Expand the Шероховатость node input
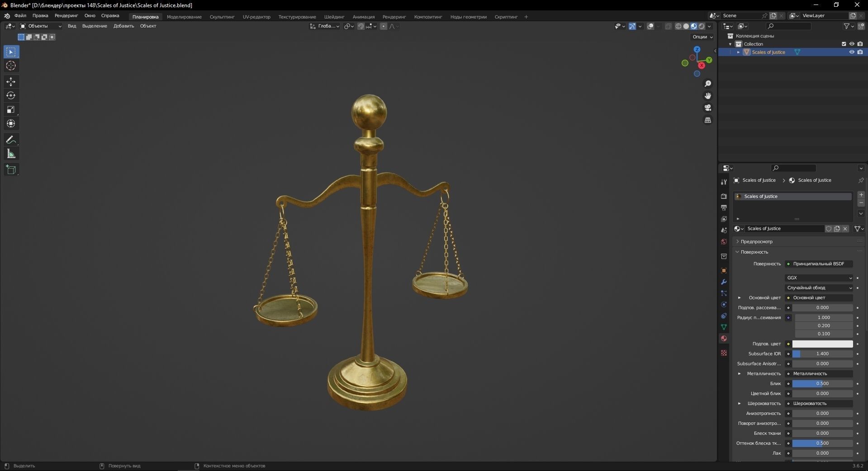The height and width of the screenshot is (471, 868). tap(740, 404)
